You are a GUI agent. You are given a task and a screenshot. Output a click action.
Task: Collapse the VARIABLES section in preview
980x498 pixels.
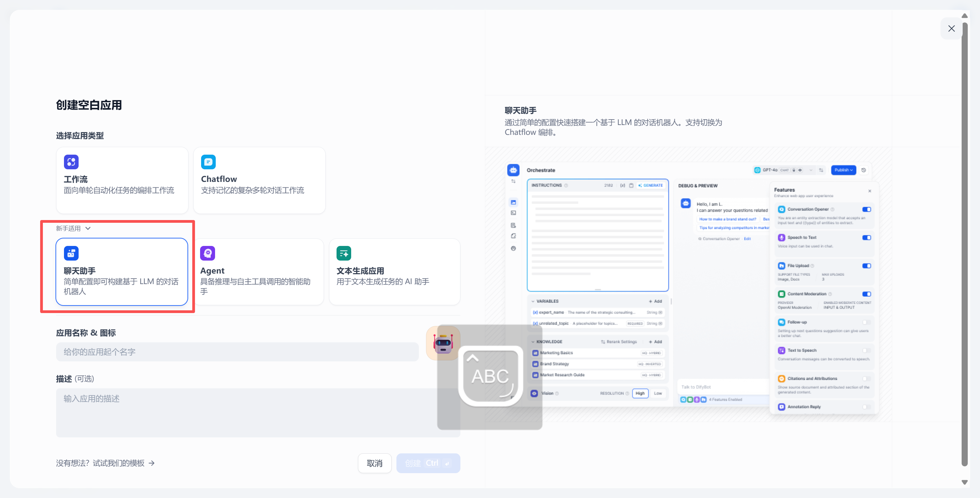point(533,301)
